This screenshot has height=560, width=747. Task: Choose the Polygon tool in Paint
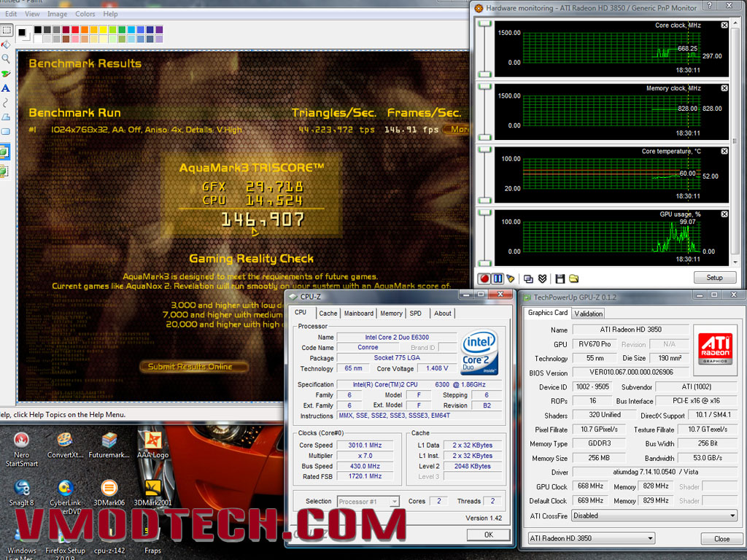(x=6, y=117)
